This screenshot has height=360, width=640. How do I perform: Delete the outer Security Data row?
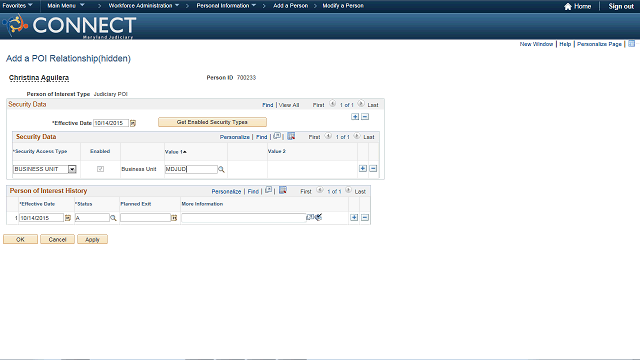coord(365,117)
